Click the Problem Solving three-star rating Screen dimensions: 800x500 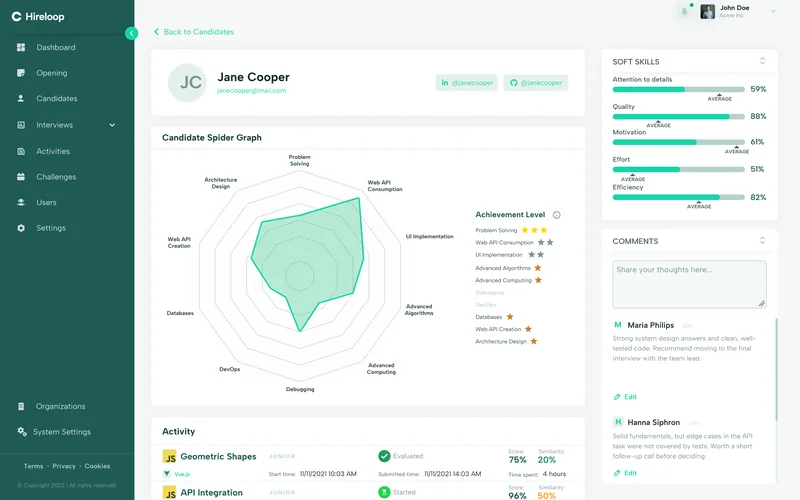click(534, 230)
